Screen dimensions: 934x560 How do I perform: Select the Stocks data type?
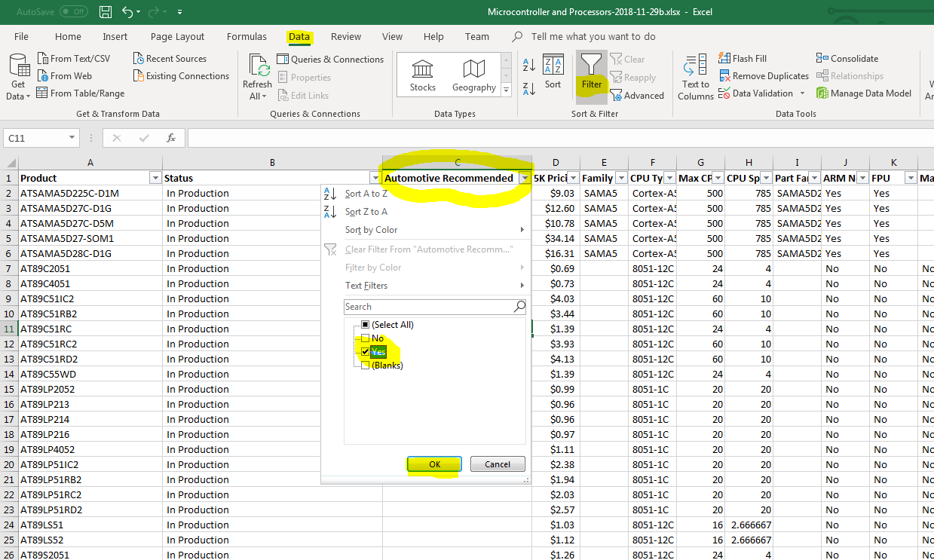coord(422,75)
